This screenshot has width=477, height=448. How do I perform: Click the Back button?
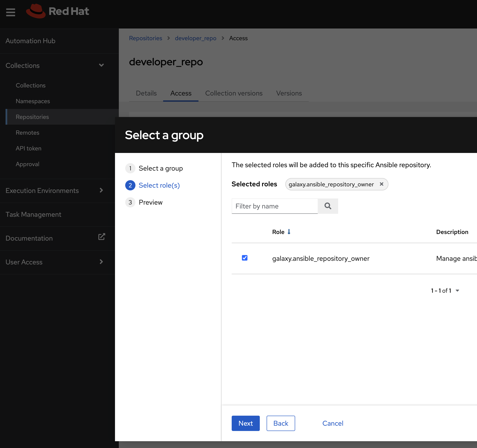point(280,423)
